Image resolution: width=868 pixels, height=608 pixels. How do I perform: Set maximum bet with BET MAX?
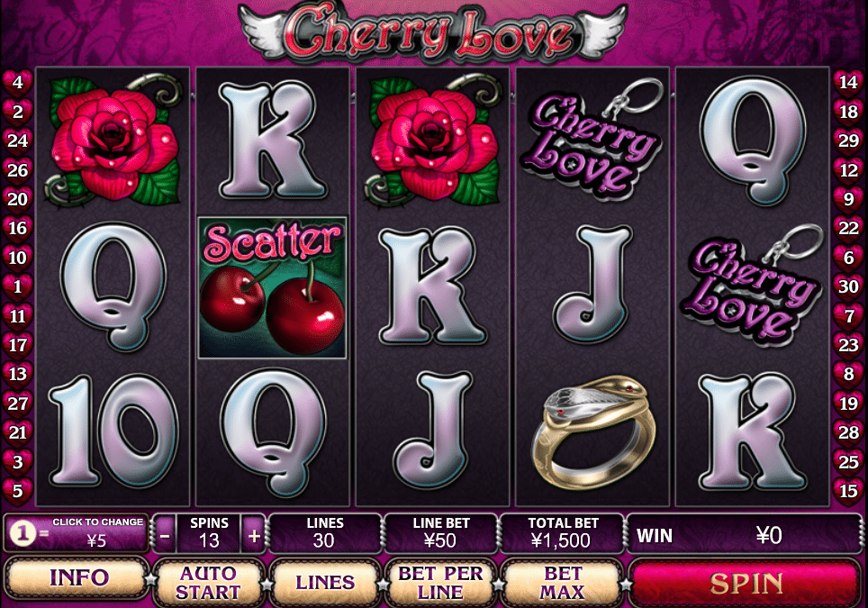click(x=563, y=582)
